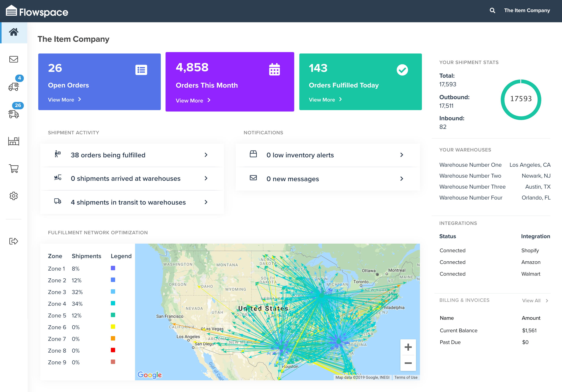Click View More under Open Orders

[64, 100]
